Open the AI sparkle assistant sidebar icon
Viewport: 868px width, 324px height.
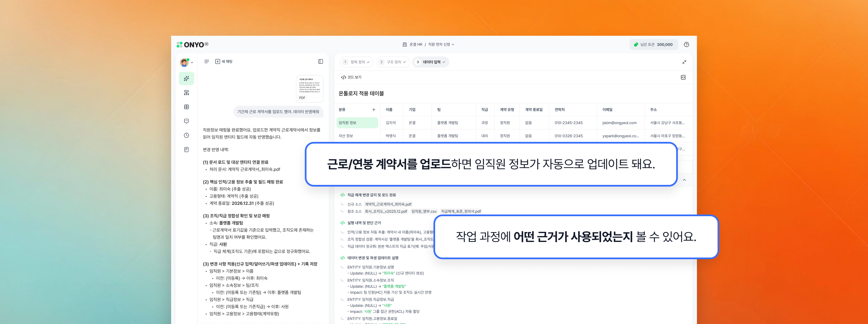point(186,78)
